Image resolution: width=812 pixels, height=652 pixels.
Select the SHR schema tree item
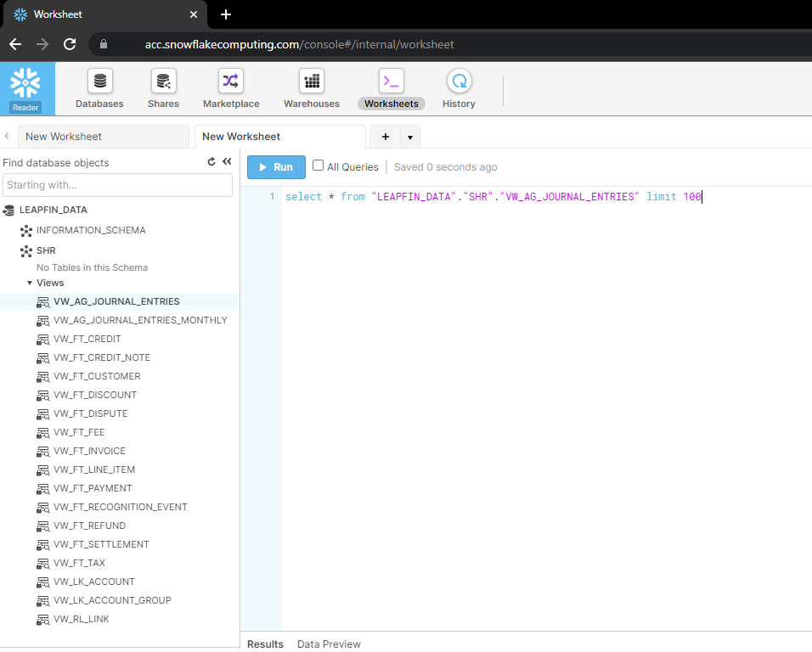coord(46,251)
